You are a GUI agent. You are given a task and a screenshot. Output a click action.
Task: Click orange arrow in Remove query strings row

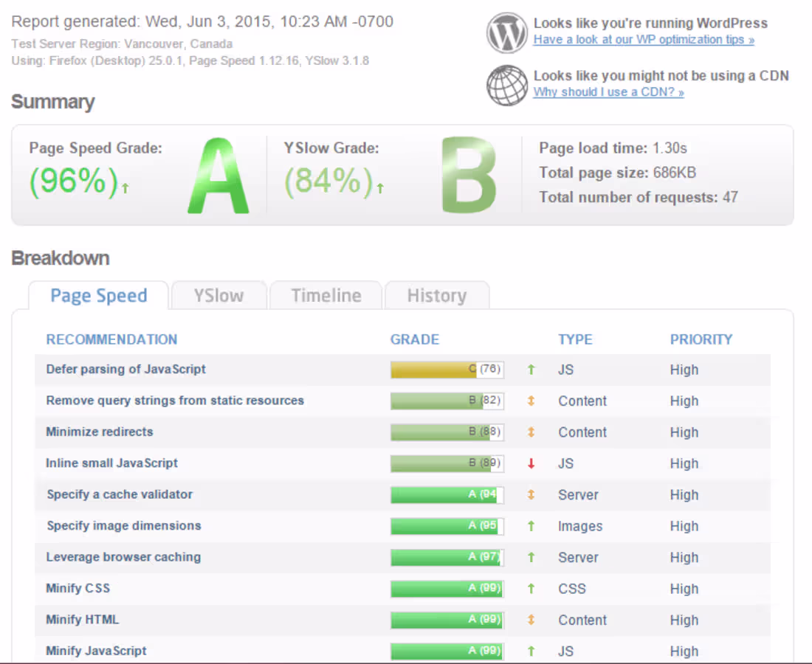[x=531, y=401]
